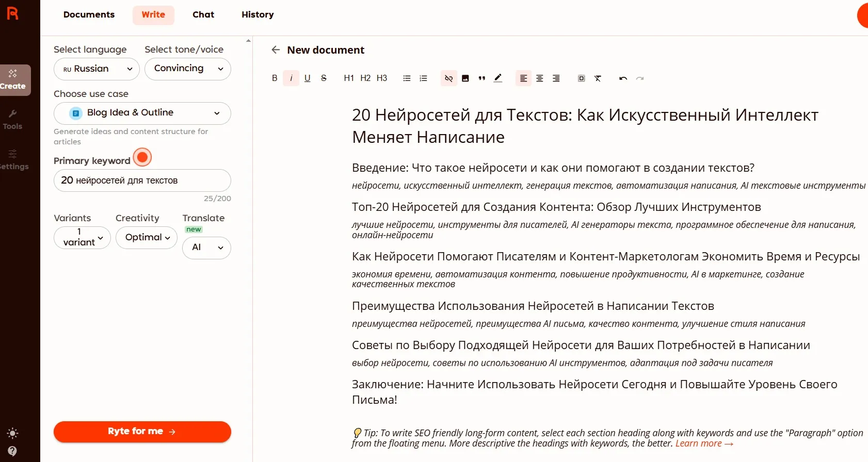Set heading level H1
Image resolution: width=868 pixels, height=462 pixels.
[x=349, y=78]
